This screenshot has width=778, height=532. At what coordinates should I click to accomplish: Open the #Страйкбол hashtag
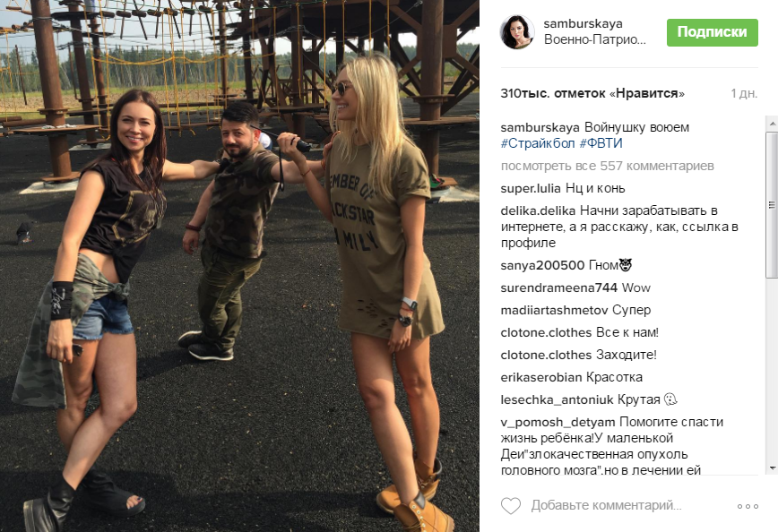click(x=538, y=144)
